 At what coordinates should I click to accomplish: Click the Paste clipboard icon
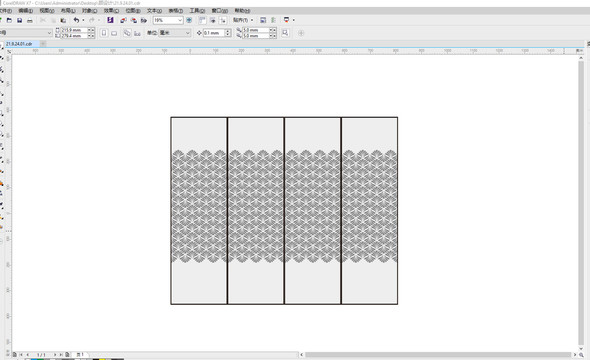63,20
